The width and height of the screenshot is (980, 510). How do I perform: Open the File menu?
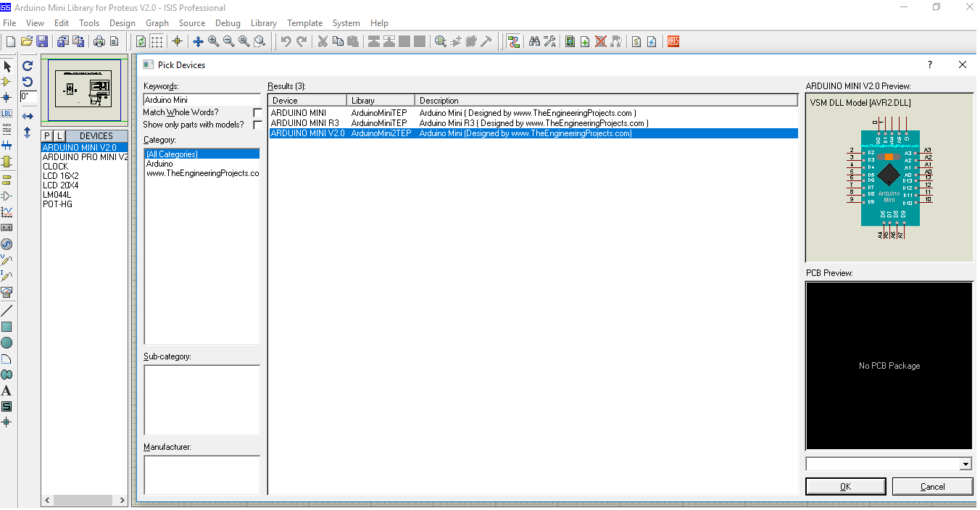(9, 23)
